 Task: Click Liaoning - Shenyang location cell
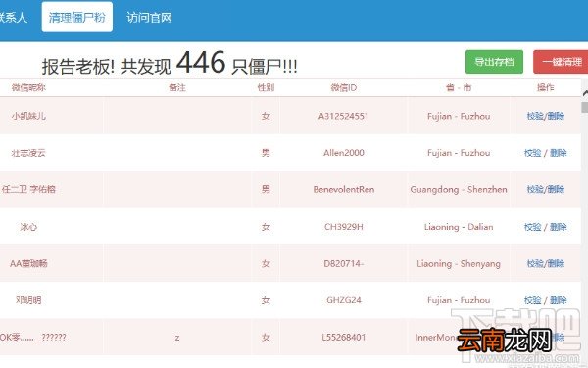[x=459, y=263]
